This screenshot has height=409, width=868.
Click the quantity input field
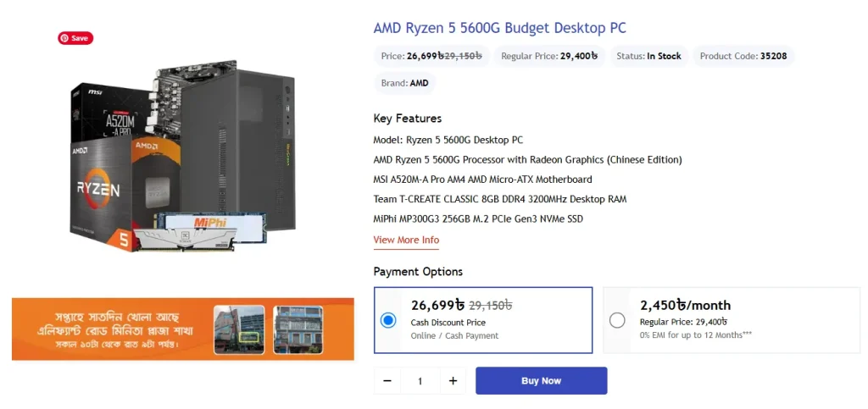click(420, 381)
